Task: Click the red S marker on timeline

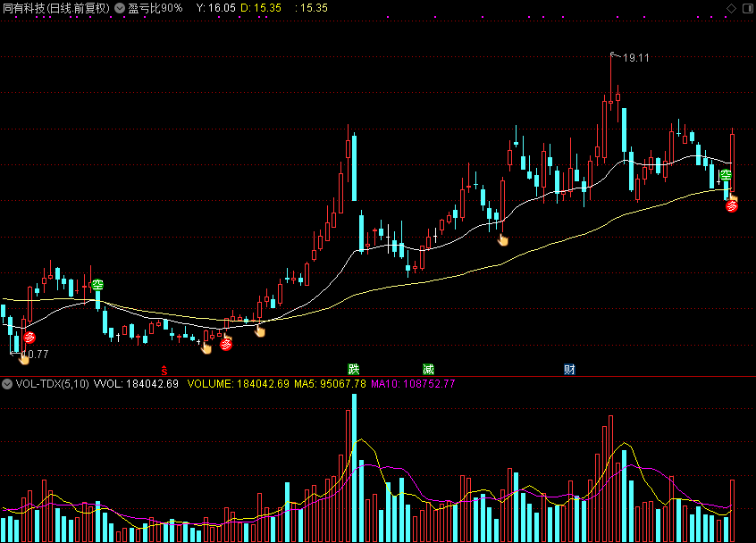Action: coord(164,370)
